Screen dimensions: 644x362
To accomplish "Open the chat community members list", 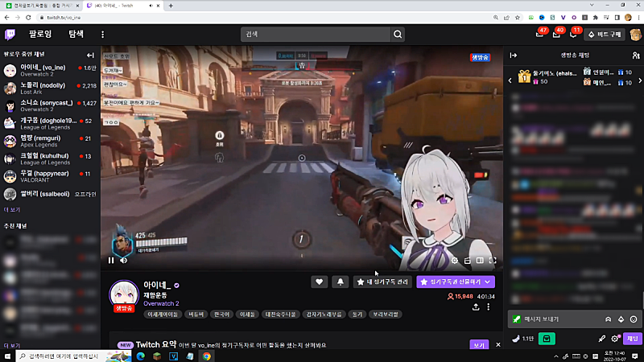I will [636, 55].
